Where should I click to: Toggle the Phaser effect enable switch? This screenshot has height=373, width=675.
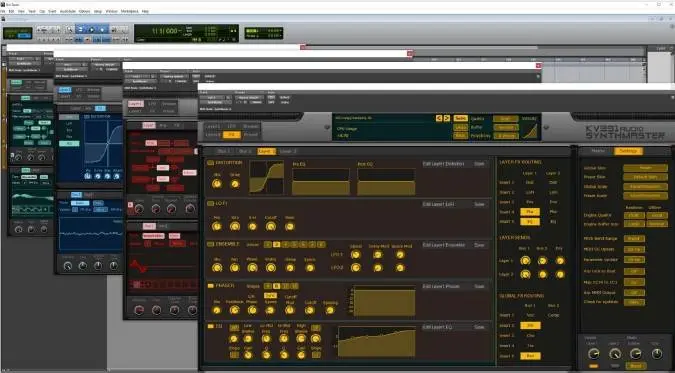[211, 286]
